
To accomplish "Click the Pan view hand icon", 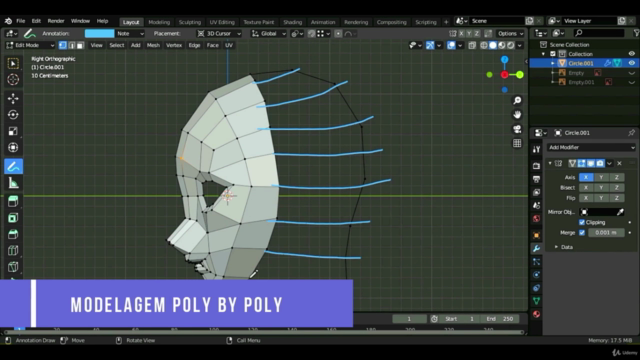I will point(517,115).
